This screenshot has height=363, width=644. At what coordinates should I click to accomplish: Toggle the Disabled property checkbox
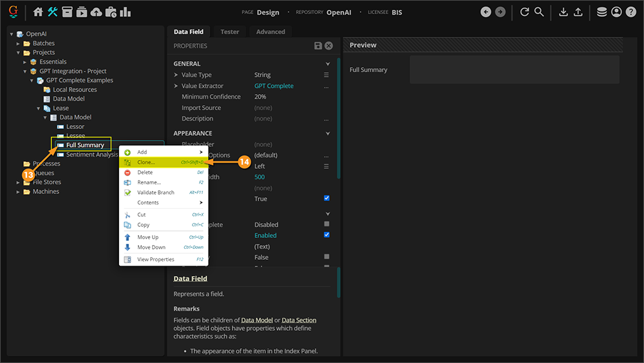point(327,224)
